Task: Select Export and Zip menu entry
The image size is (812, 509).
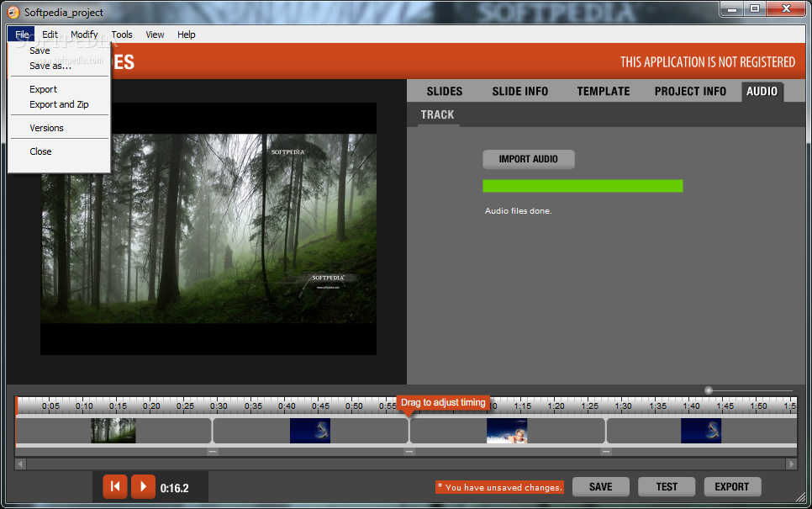Action: (x=59, y=104)
